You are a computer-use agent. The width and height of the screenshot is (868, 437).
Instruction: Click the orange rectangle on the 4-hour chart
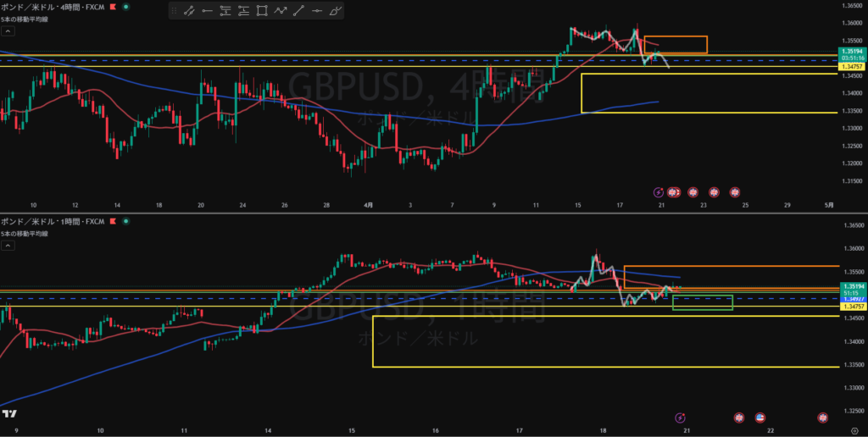coord(675,44)
